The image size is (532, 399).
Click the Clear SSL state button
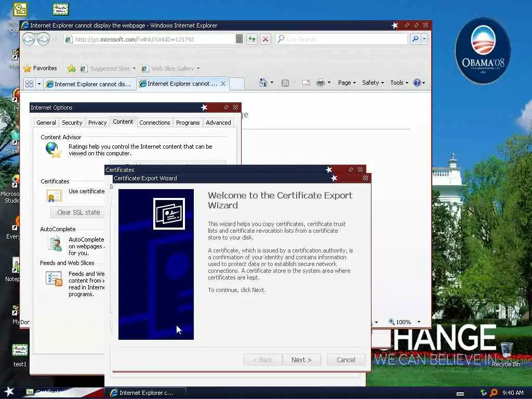click(78, 212)
